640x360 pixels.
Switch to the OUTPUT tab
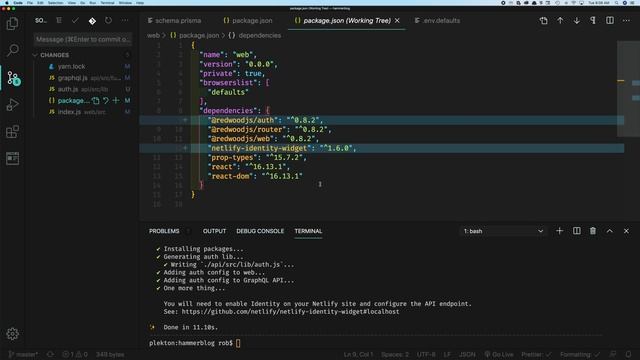pyautogui.click(x=214, y=231)
